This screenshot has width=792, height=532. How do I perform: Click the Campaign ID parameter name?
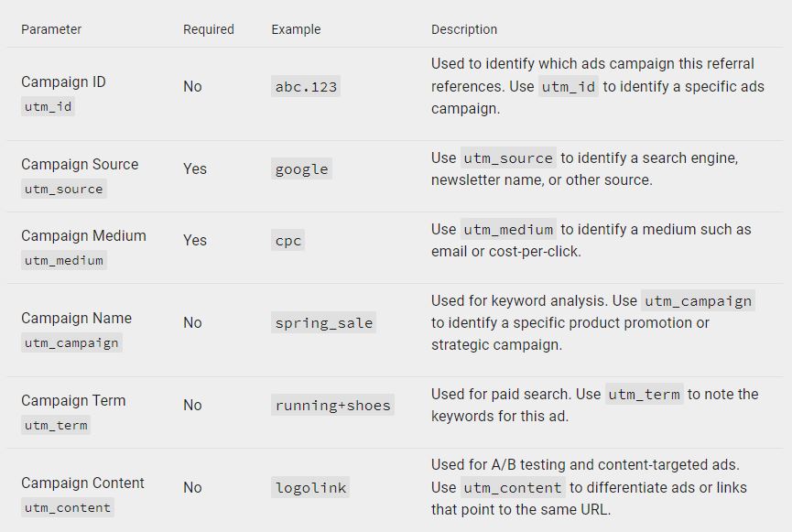tap(63, 81)
